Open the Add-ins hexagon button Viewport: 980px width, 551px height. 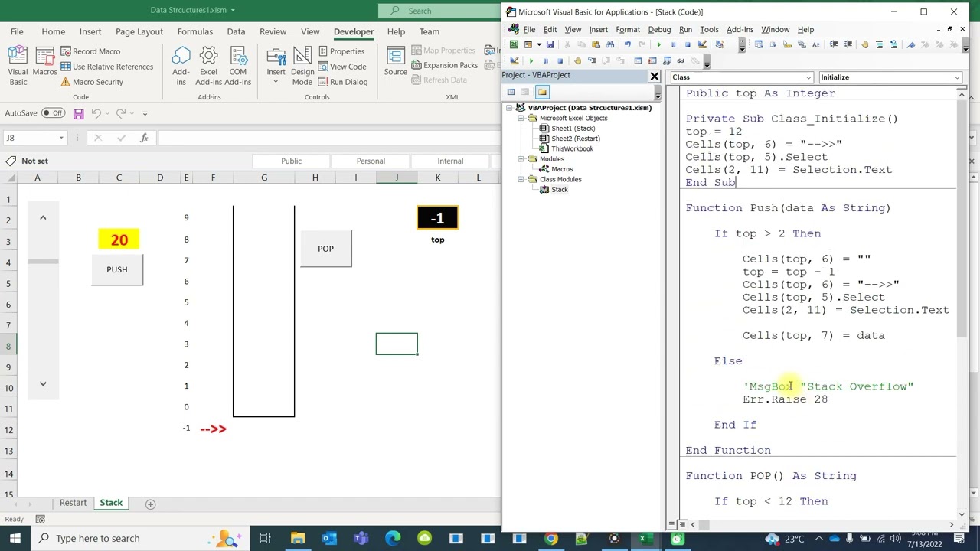click(181, 66)
